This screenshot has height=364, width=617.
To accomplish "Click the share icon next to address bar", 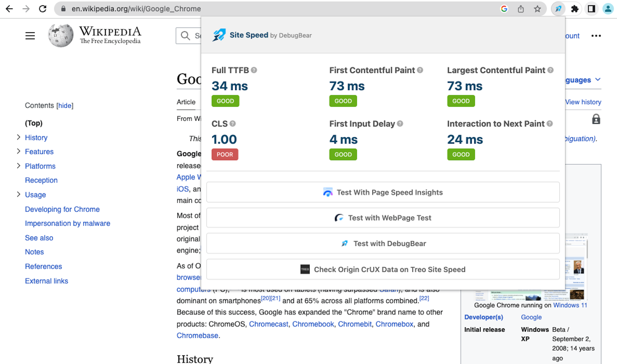I will click(521, 8).
